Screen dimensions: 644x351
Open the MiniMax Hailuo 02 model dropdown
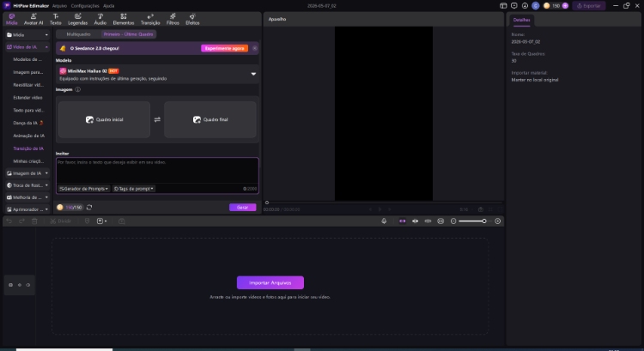click(157, 75)
